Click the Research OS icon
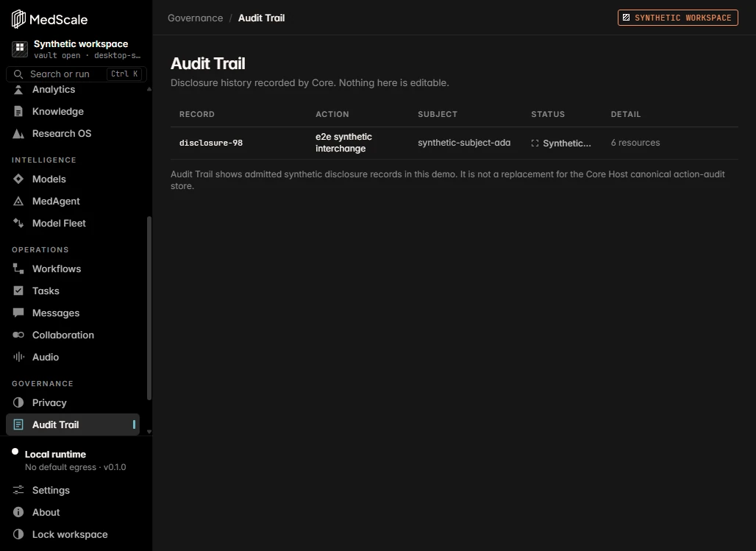This screenshot has width=756, height=551. (18, 134)
